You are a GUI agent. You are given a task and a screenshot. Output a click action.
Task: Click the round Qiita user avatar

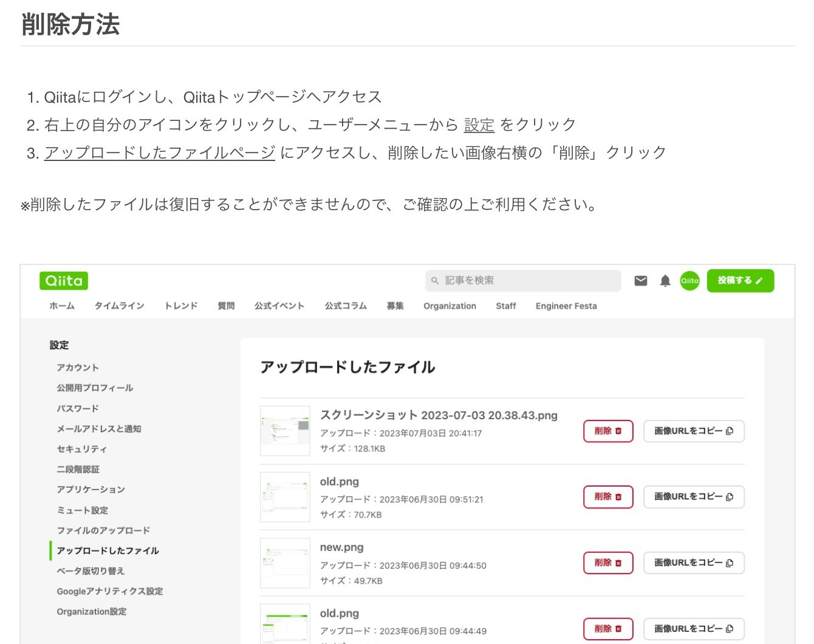(689, 281)
